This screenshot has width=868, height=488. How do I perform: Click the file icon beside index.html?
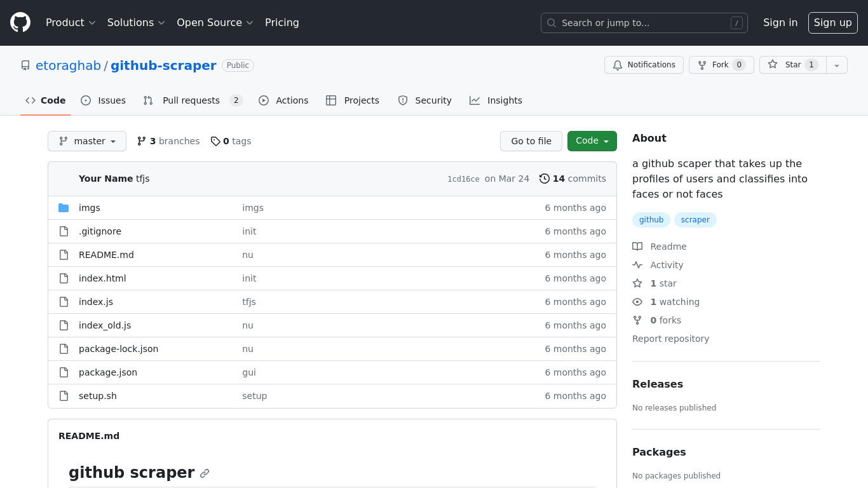click(x=64, y=278)
